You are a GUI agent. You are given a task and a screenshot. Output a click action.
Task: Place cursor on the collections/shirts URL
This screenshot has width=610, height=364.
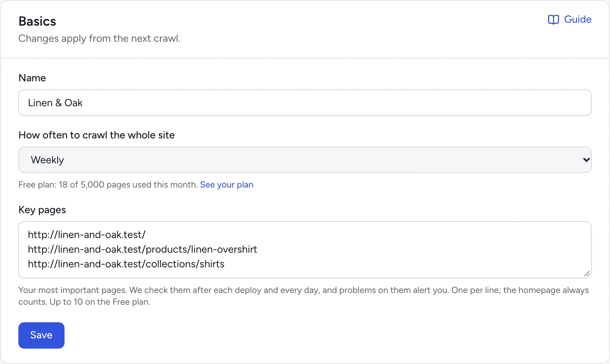click(126, 264)
